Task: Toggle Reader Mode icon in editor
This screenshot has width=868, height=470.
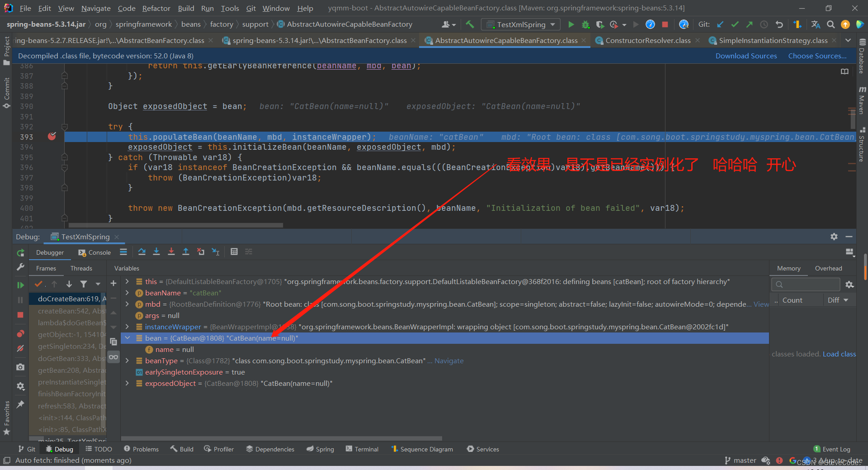Action: click(x=844, y=71)
